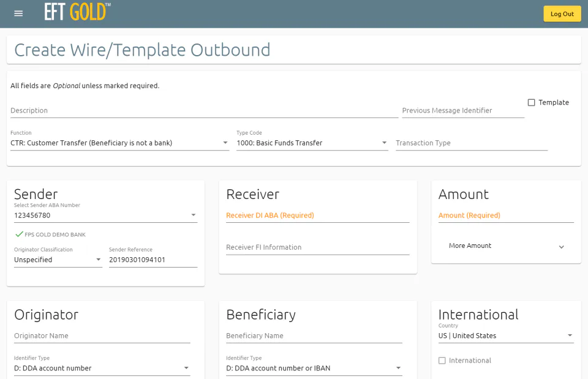
Task: Focus the Description input field
Action: point(204,111)
